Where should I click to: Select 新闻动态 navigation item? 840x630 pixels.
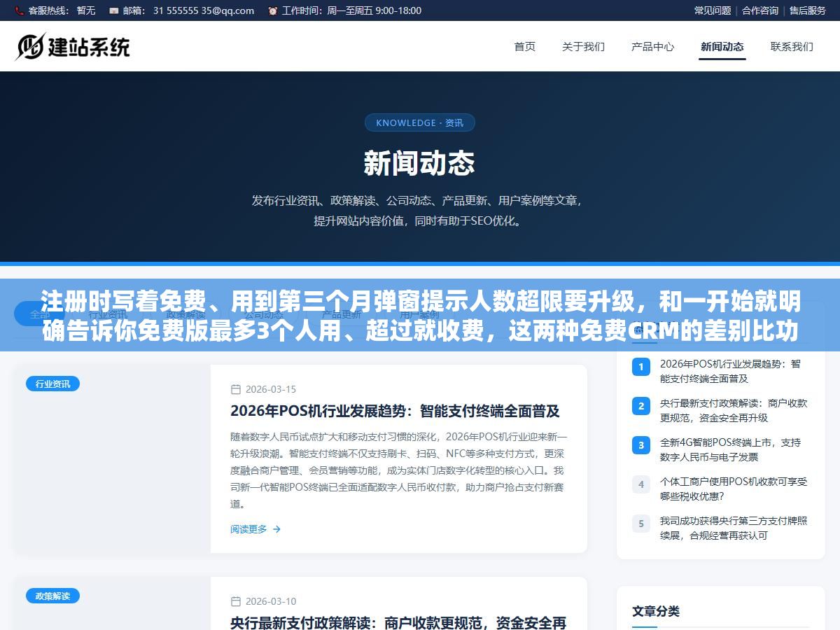722,47
